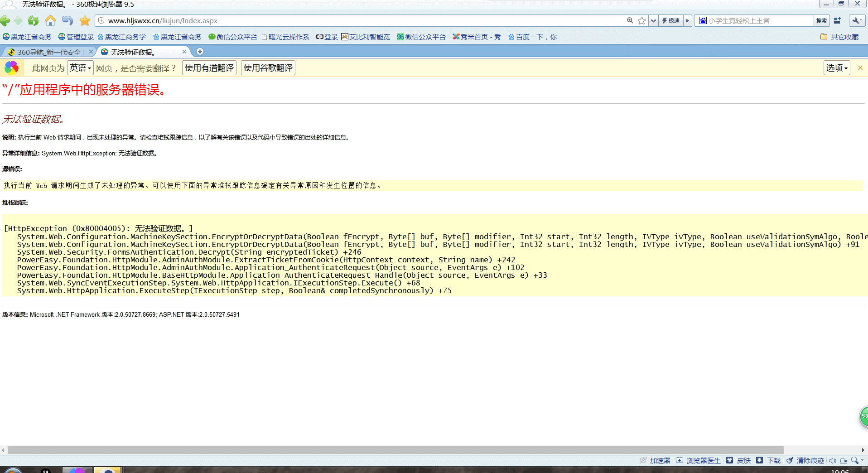Click the extensions grid plus icon
868x473 pixels.
(x=837, y=21)
